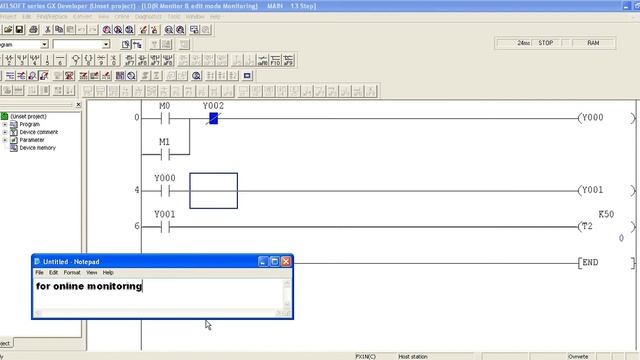Open the empty combo box dropdown

point(106,44)
